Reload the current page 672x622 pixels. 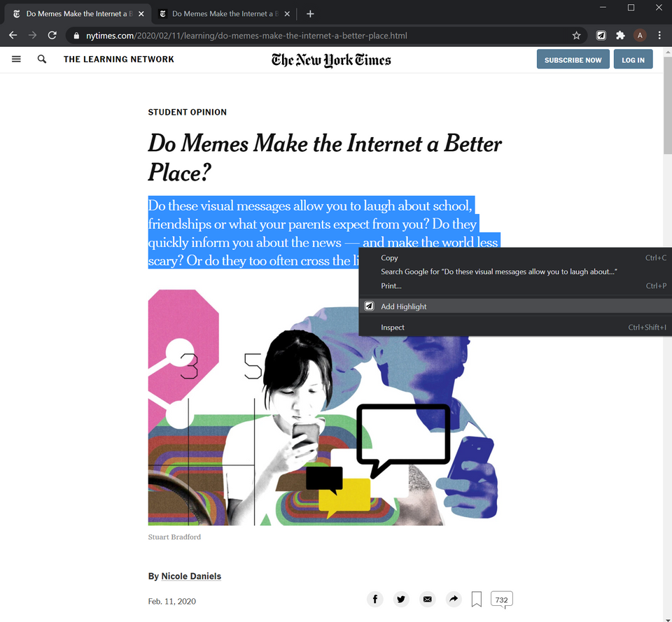point(52,35)
